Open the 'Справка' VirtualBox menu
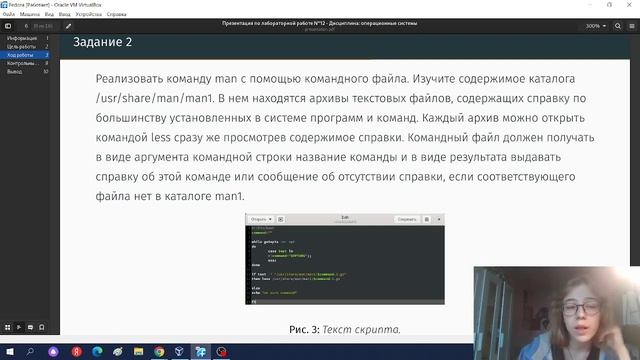Viewport: 640px width, 360px height. pyautogui.click(x=117, y=14)
